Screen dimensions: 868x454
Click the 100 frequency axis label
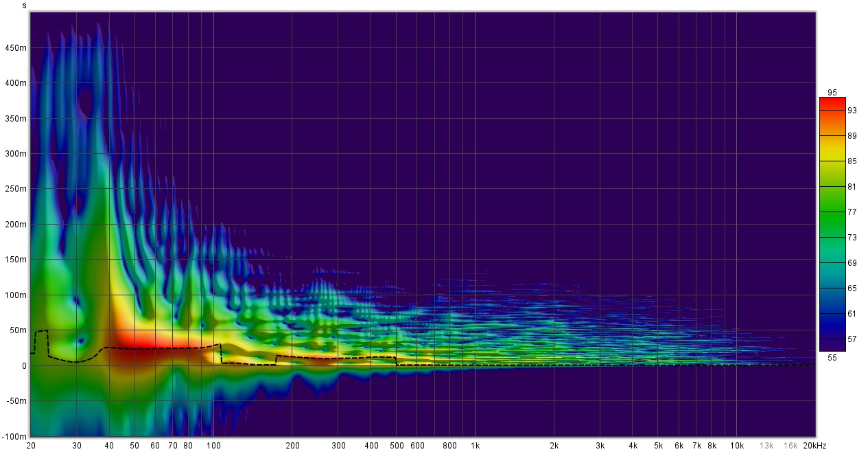(x=213, y=446)
